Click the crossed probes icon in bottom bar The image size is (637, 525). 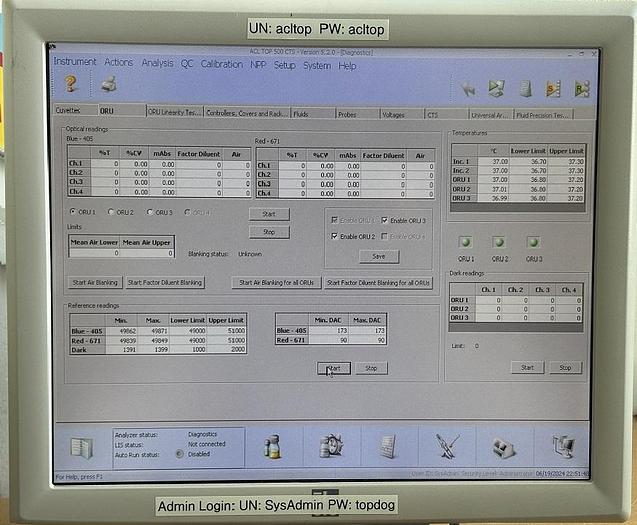point(447,446)
